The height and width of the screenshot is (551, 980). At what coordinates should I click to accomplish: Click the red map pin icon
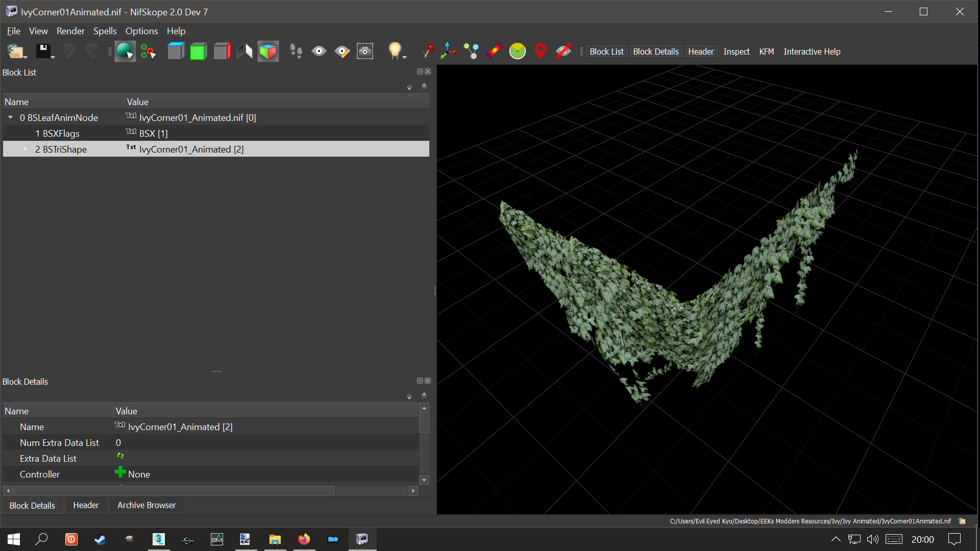[x=540, y=51]
